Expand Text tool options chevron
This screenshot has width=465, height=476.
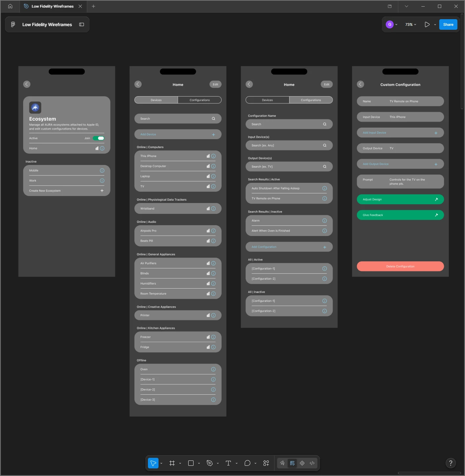(x=236, y=463)
